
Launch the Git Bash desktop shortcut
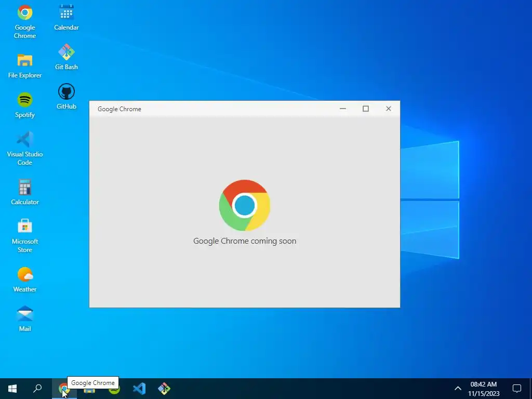coord(66,57)
